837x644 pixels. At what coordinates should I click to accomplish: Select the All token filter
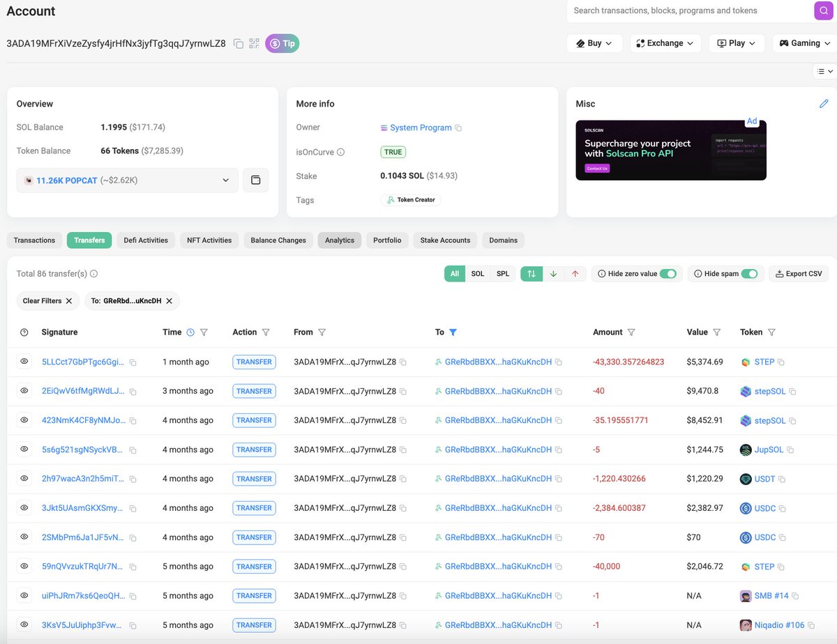(x=455, y=274)
